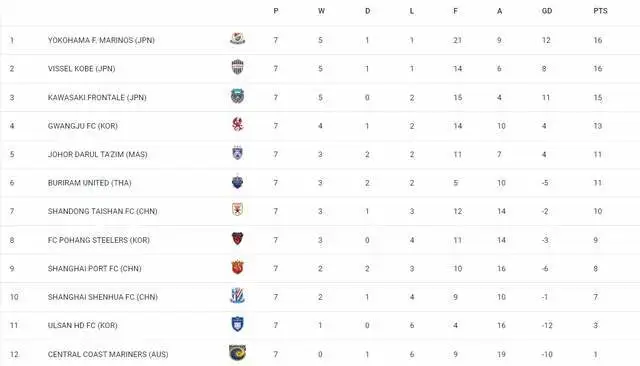640x366 pixels.
Task: Open the Kawasaki Frontale team logo
Action: tap(238, 96)
